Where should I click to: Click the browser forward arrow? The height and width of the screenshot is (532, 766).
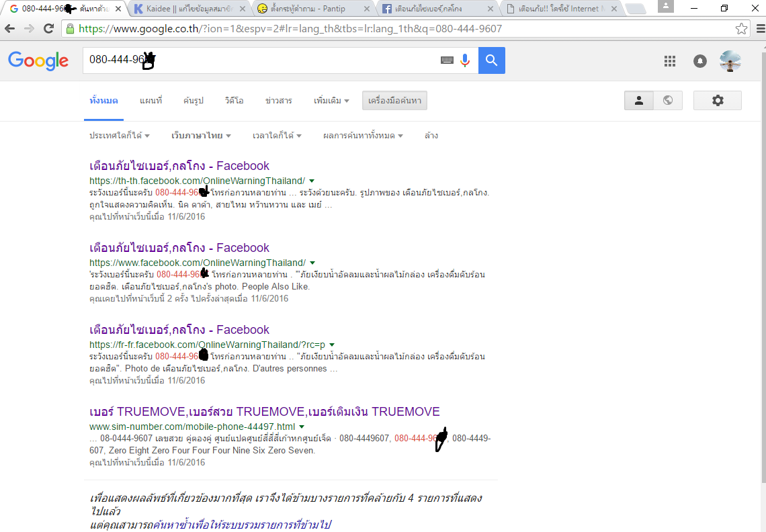29,29
